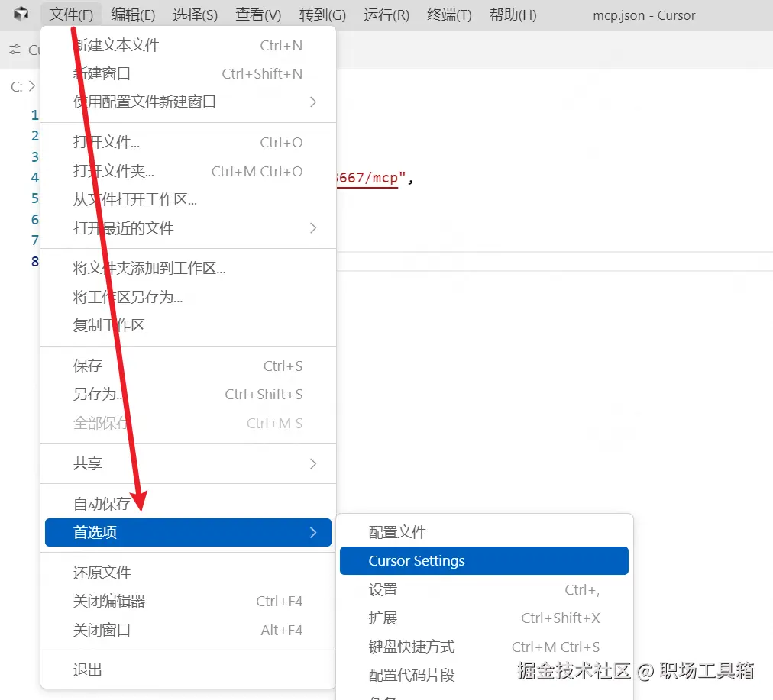Image resolution: width=773 pixels, height=700 pixels.
Task: Open the 查看(V) menu
Action: tap(258, 15)
